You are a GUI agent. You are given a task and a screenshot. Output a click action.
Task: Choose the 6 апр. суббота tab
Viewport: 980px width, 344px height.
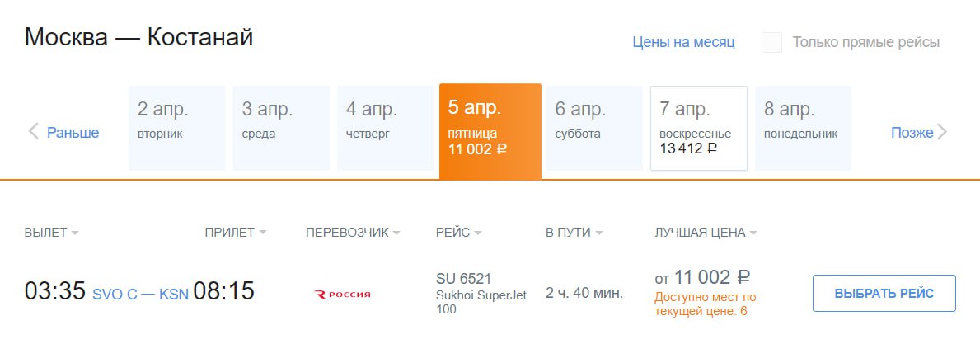(594, 128)
